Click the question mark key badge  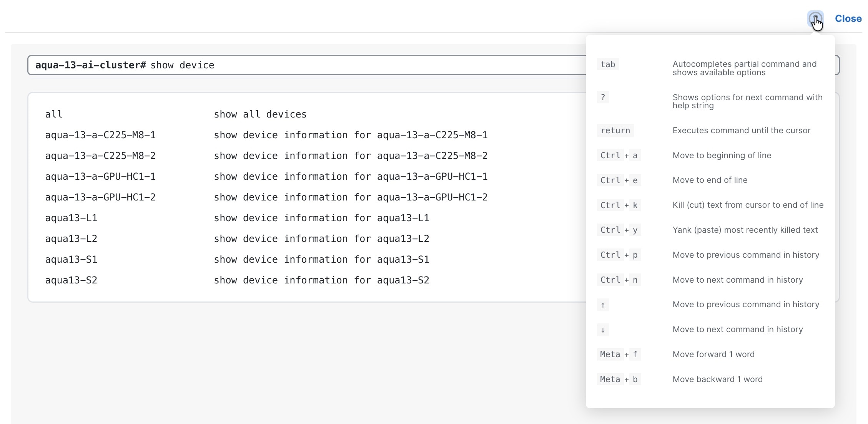[x=603, y=98]
